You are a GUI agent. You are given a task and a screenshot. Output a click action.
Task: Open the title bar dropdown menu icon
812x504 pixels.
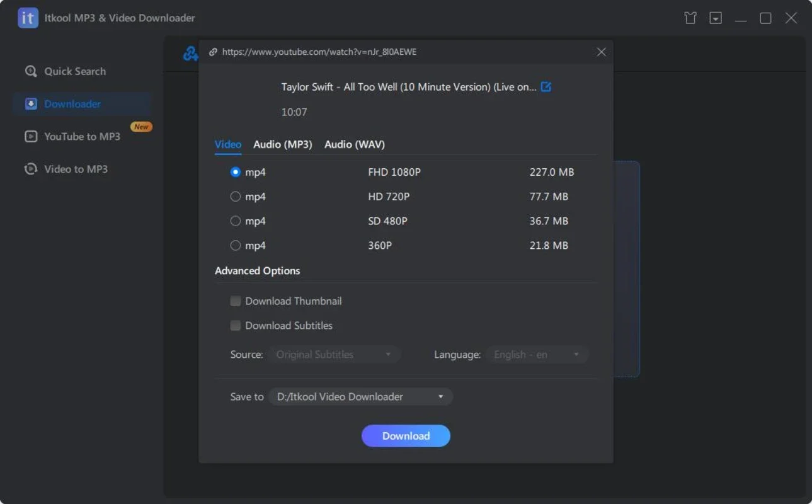coord(716,18)
